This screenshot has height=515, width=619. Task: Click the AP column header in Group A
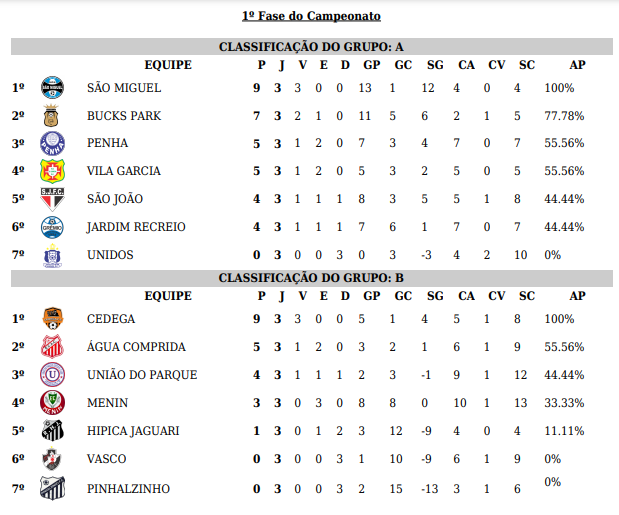pyautogui.click(x=577, y=65)
